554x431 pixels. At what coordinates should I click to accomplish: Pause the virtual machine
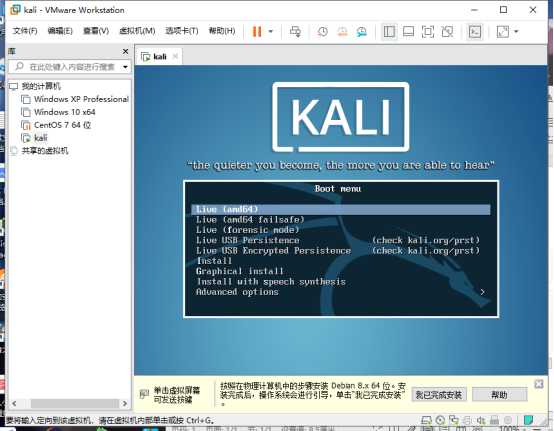tap(257, 31)
